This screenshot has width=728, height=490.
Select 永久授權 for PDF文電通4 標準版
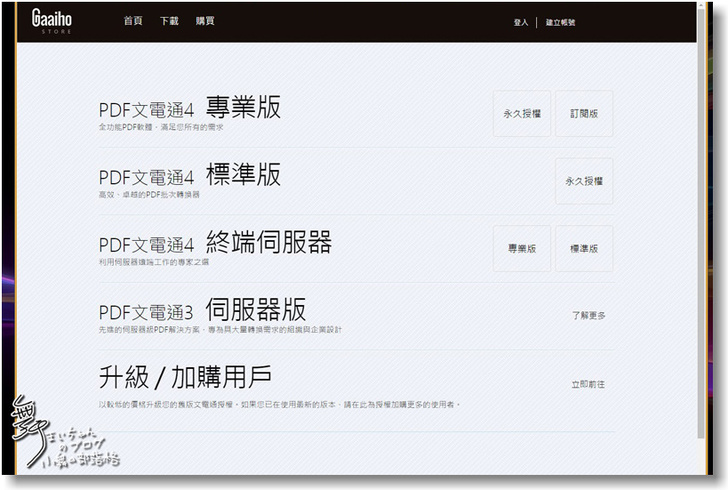pos(584,181)
